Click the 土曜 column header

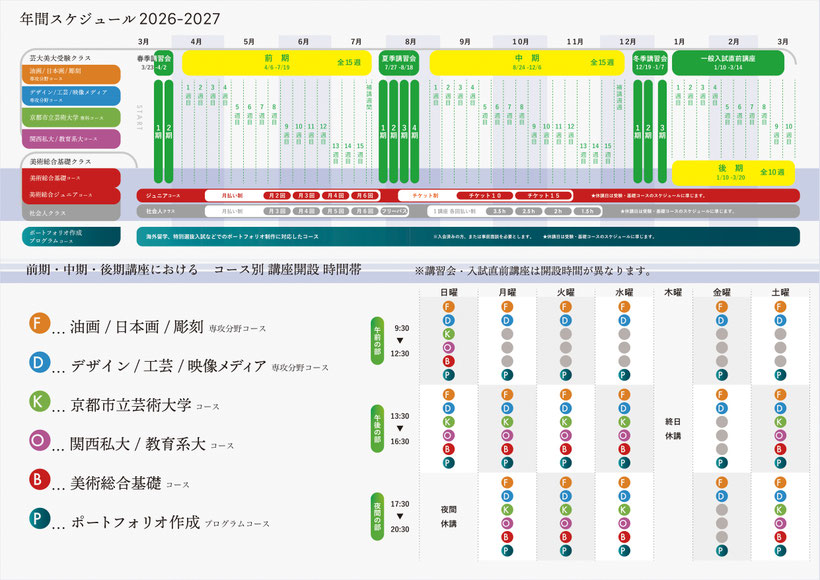tap(780, 292)
